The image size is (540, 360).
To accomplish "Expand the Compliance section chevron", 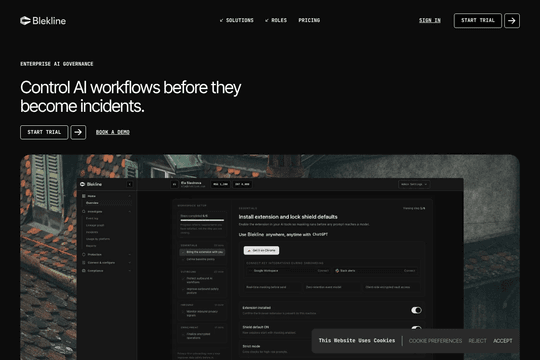I will tap(129, 271).
